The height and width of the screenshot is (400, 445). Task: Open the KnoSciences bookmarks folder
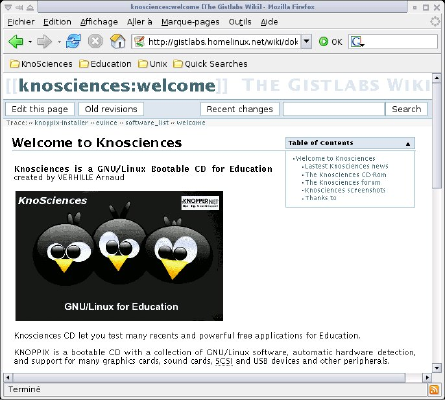coord(41,64)
